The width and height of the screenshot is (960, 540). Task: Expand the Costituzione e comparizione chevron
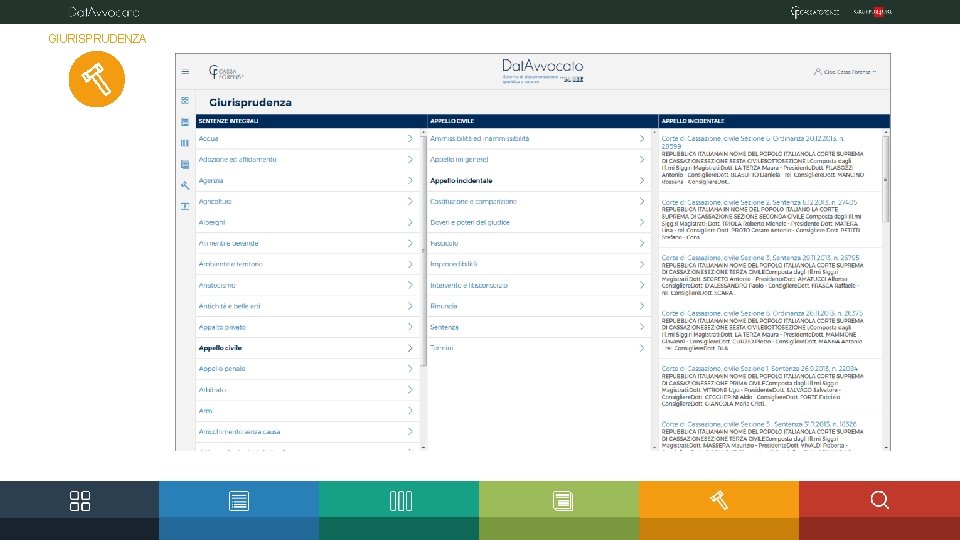pyautogui.click(x=641, y=201)
